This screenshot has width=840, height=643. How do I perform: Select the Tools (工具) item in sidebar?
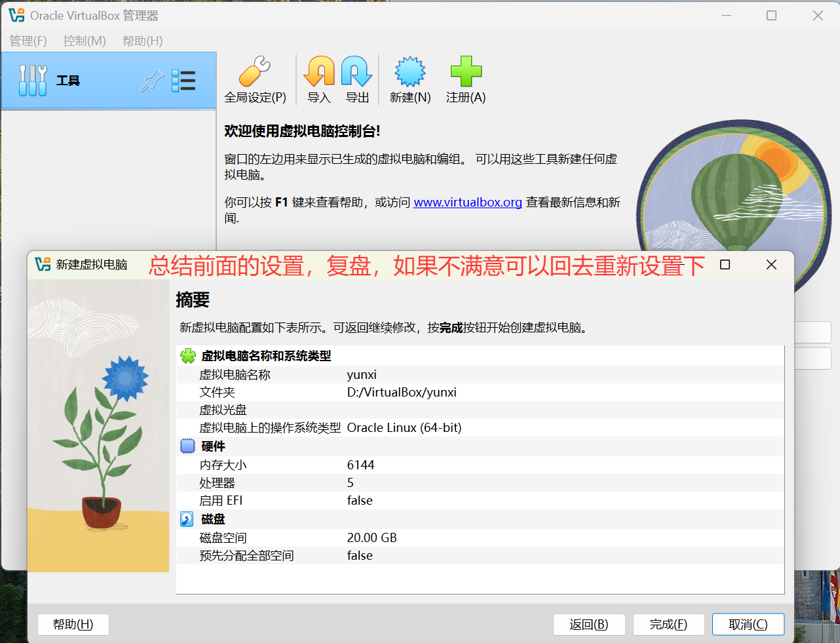tap(109, 81)
